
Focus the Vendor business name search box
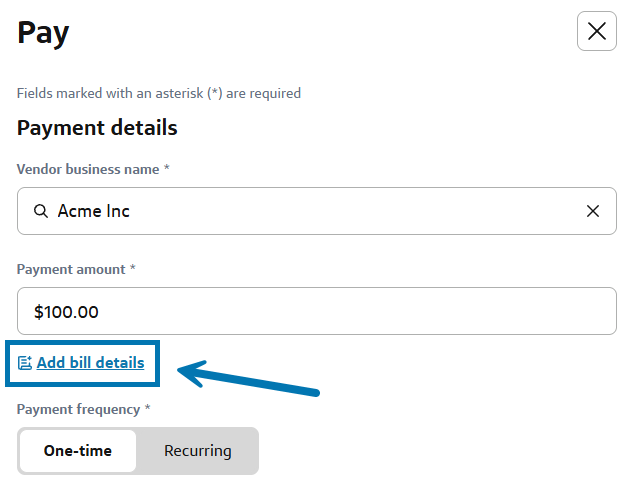(317, 211)
